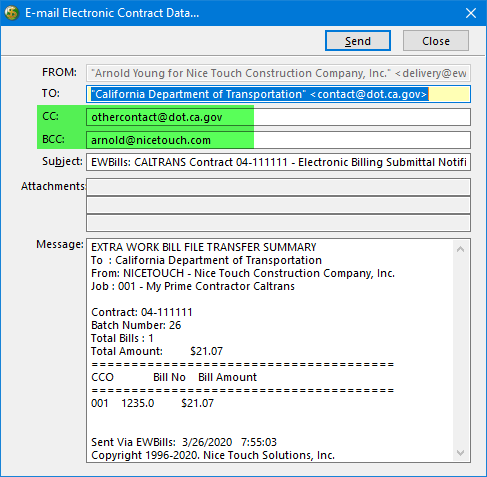Click the EWBills app icon in title bar
This screenshot has width=487, height=477.
(x=12, y=13)
